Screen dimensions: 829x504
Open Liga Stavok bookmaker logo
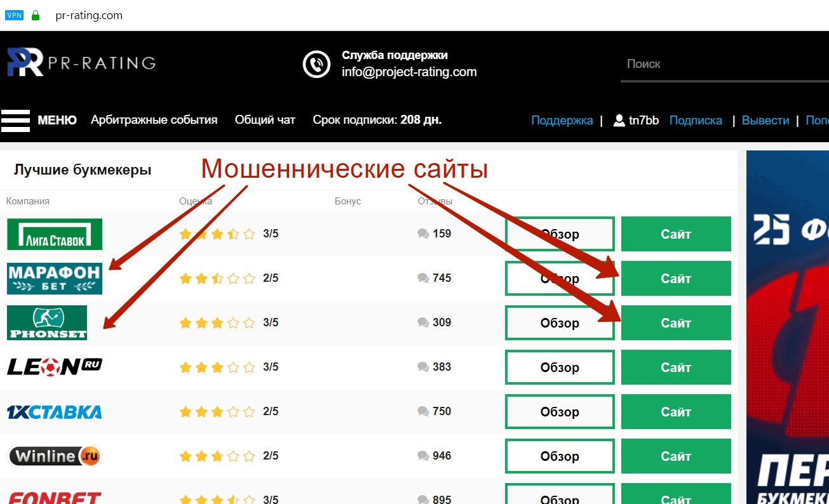[x=55, y=234]
